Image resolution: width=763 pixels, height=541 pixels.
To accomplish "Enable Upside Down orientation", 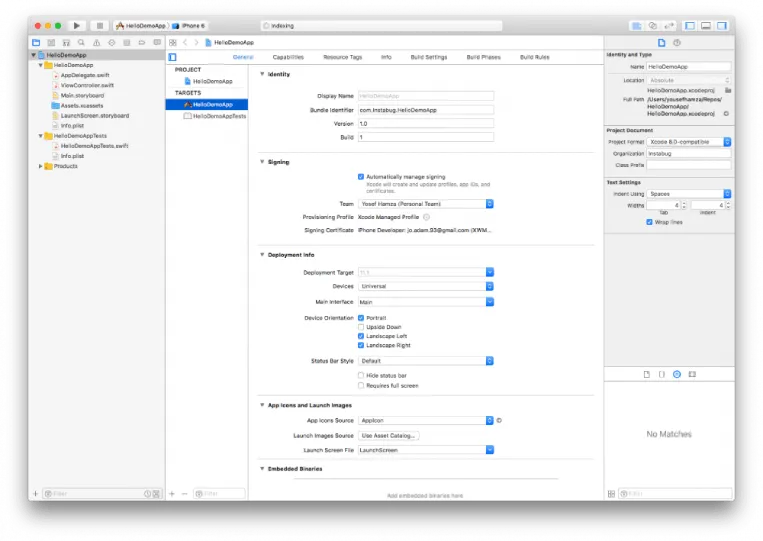I will (361, 327).
